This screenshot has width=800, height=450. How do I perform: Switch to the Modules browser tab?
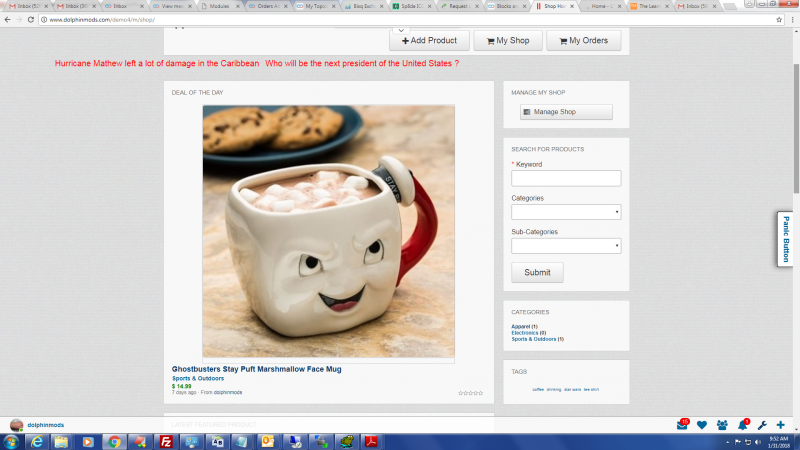(219, 6)
